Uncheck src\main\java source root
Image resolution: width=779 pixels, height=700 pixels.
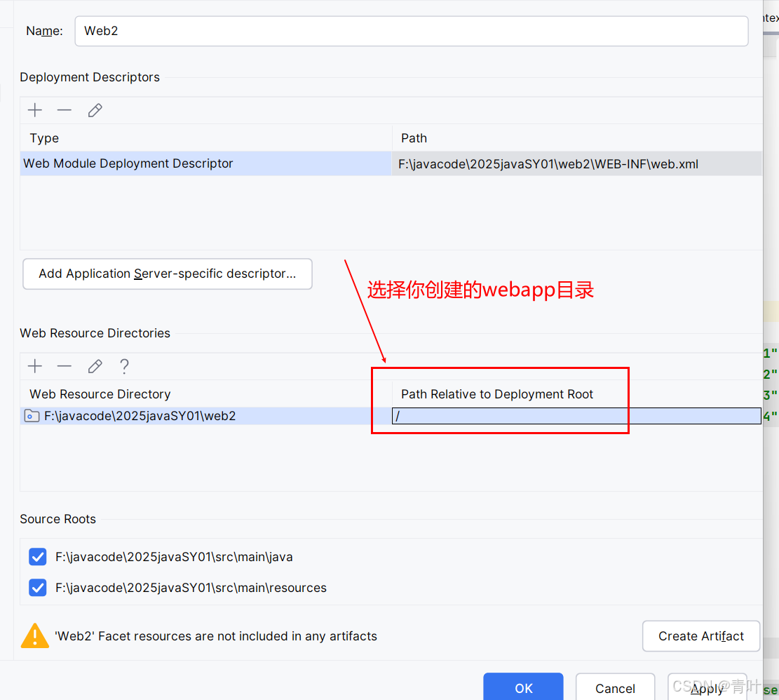[x=38, y=557]
